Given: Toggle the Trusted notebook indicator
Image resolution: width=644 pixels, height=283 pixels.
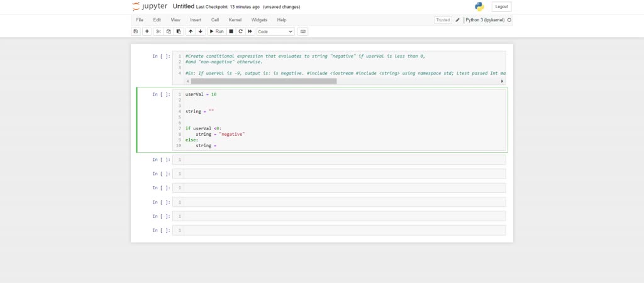Looking at the screenshot, I should 443,20.
